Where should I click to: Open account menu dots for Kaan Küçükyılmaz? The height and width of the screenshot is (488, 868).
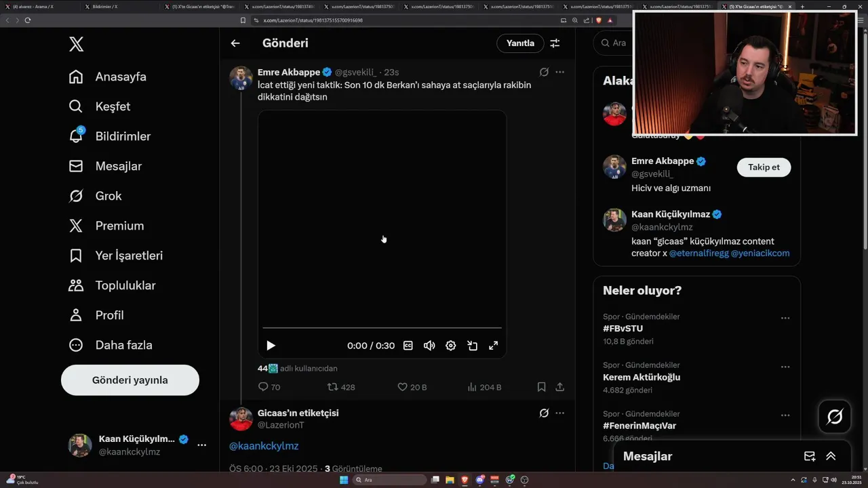coord(201,445)
